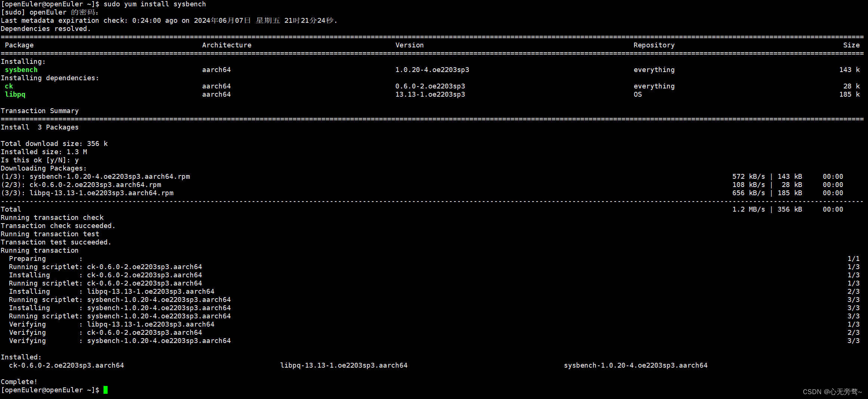Click the green 'ck' dependency name

tap(9, 86)
